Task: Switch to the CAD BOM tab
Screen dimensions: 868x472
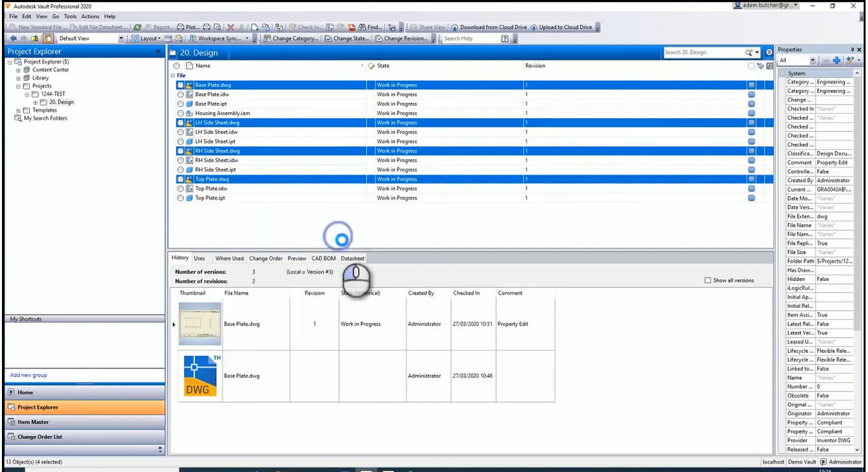Action: 324,258
